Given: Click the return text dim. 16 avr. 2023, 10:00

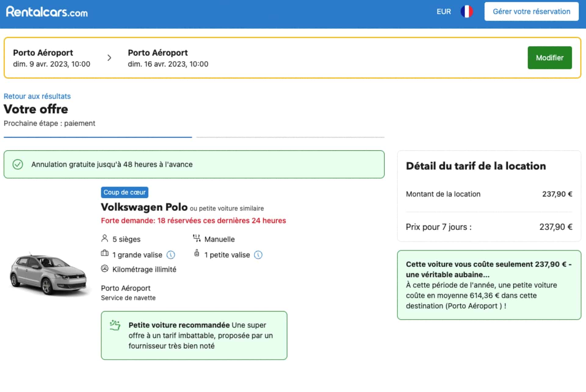Looking at the screenshot, I should coord(168,64).
